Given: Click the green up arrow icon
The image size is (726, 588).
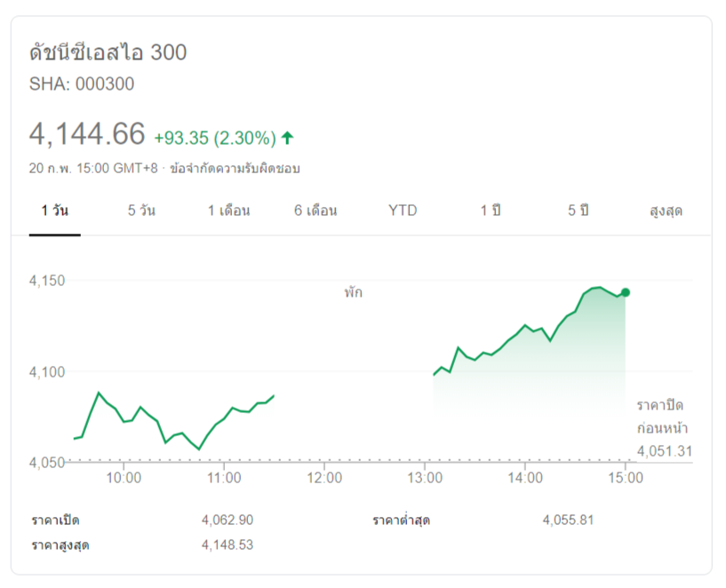Looking at the screenshot, I should click(287, 138).
